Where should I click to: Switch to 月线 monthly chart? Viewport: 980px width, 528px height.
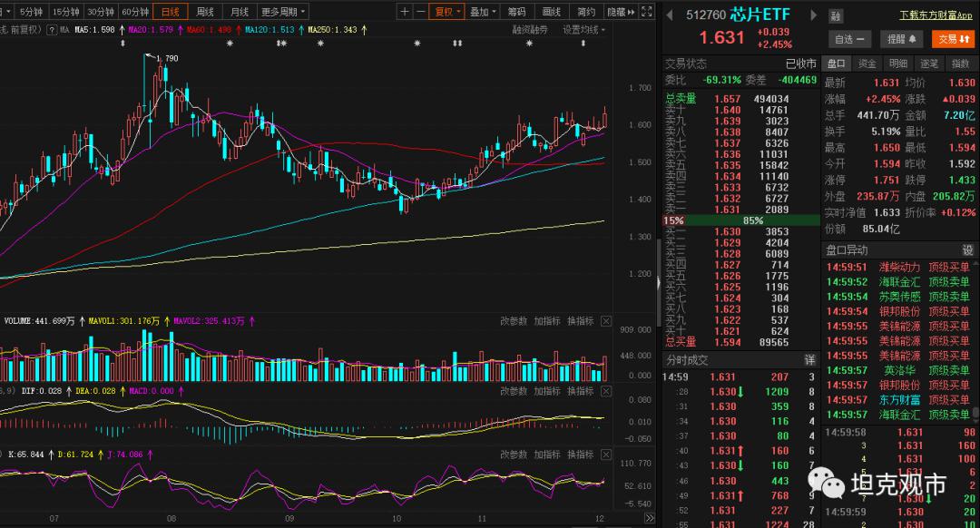point(240,12)
